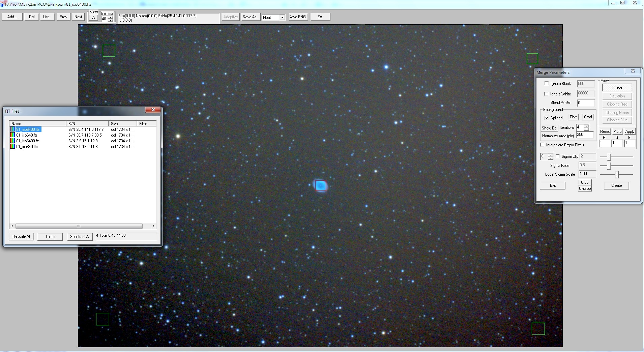Select 01_iso640.fts in the FIT Files list

(x=27, y=147)
